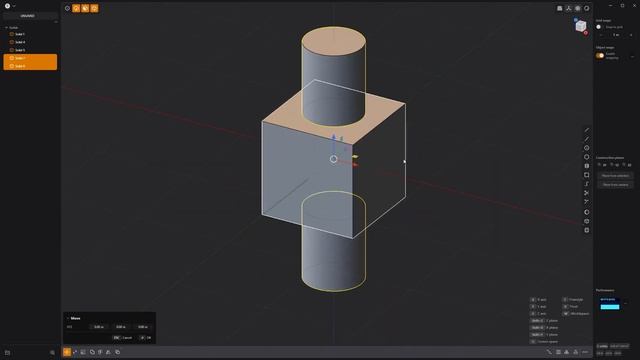
Task: Click the first Move offset input field
Action: (98, 327)
